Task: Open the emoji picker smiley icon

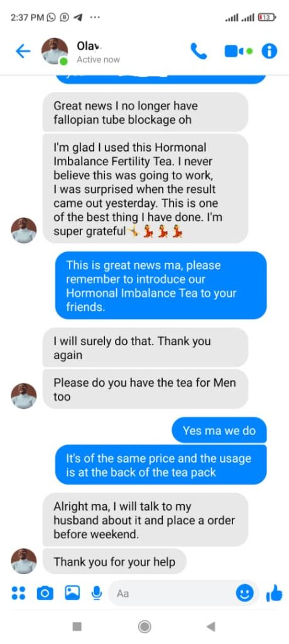Action: [244, 593]
